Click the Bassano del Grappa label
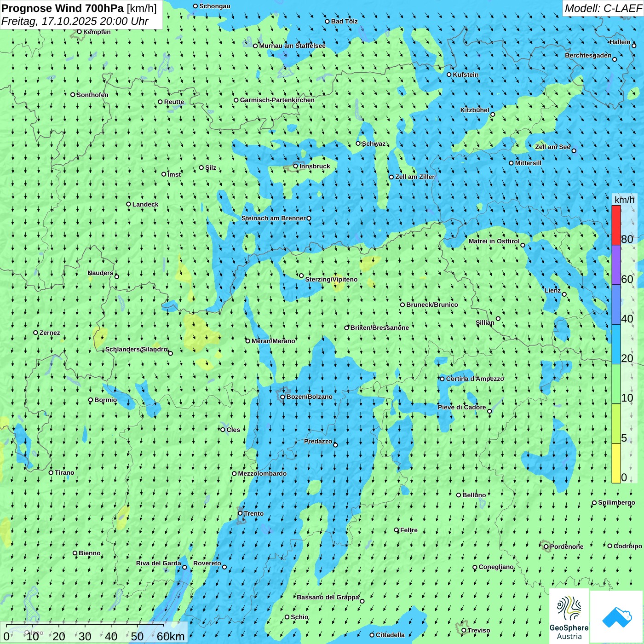This screenshot has width=644, height=644. point(328,597)
